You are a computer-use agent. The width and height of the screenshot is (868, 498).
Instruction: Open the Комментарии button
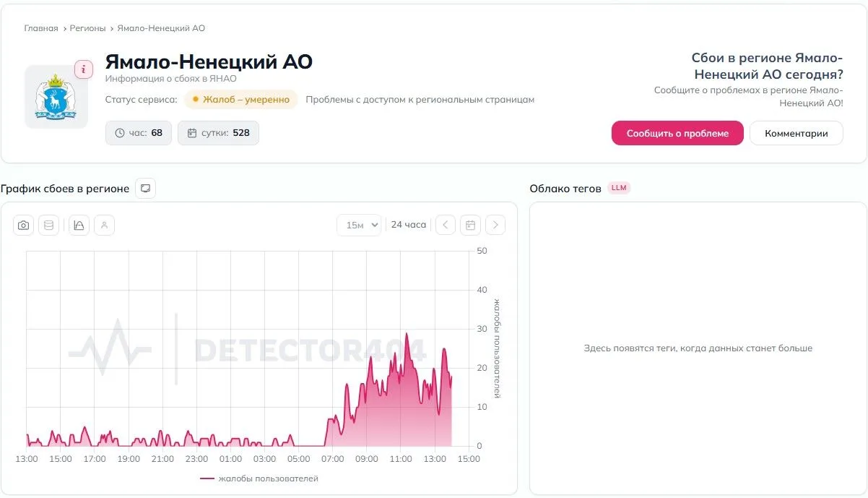797,133
